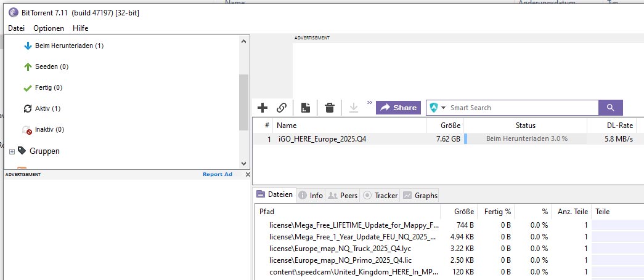Open the Optionen menu
The width and height of the screenshot is (644, 280).
(49, 28)
